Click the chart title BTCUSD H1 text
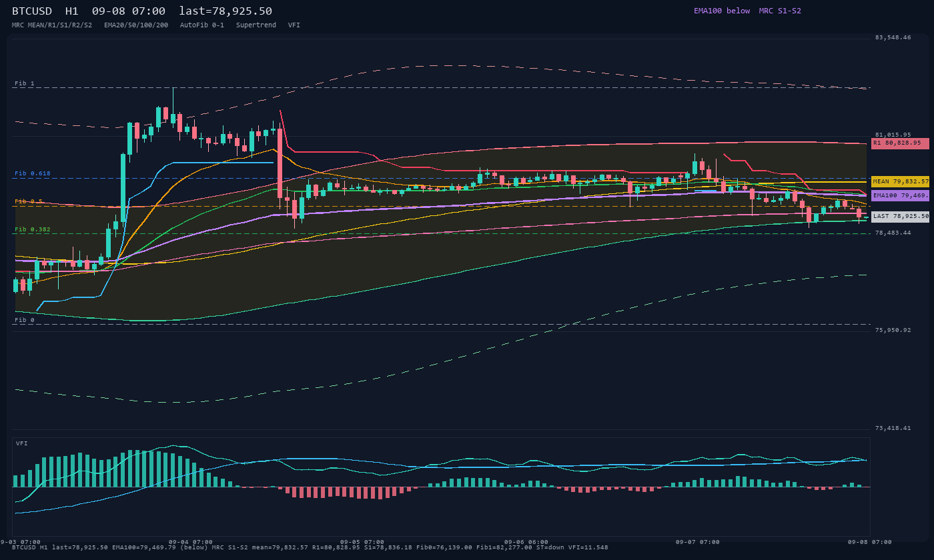The image size is (934, 560). (45, 11)
